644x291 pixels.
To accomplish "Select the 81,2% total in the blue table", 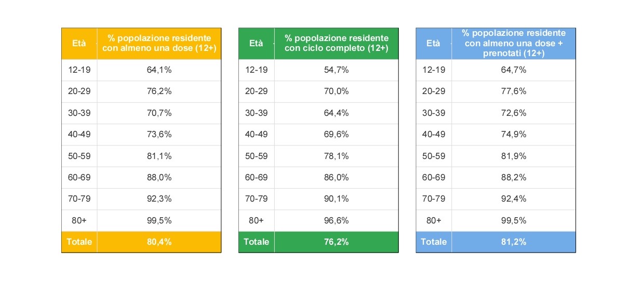I will pyautogui.click(x=514, y=242).
